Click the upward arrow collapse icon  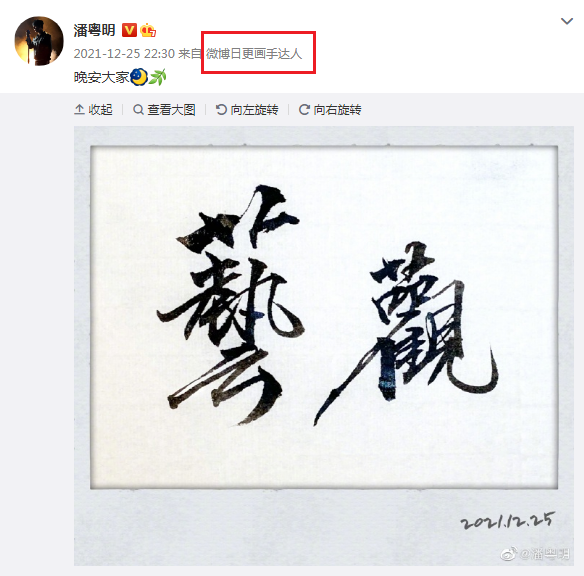pyautogui.click(x=79, y=109)
